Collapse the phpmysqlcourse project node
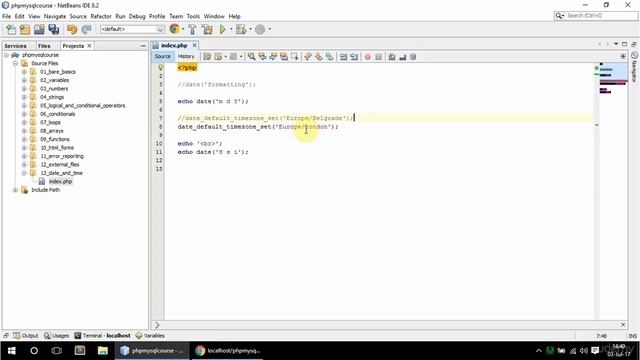Screen dimensions: 640x360 (7, 55)
